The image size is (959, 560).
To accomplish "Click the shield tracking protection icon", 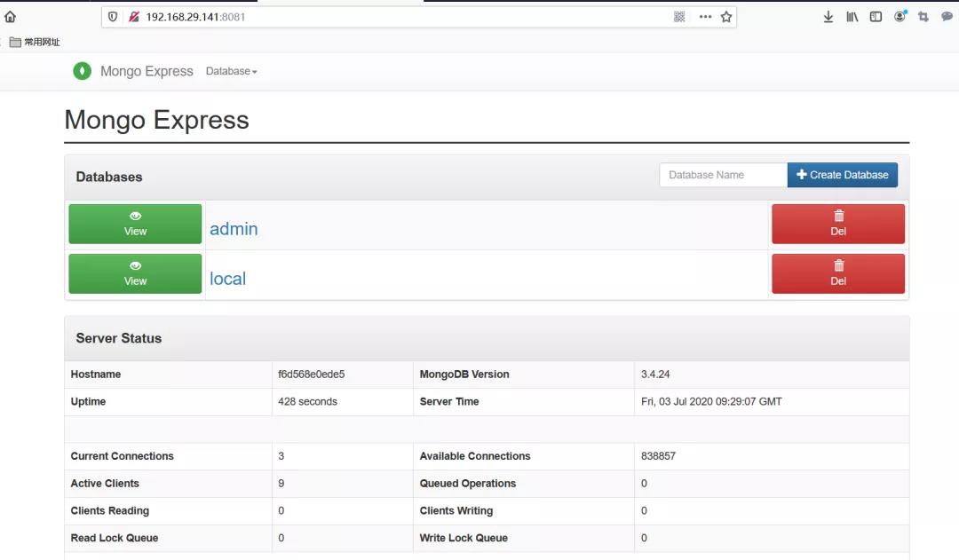I will click(113, 17).
